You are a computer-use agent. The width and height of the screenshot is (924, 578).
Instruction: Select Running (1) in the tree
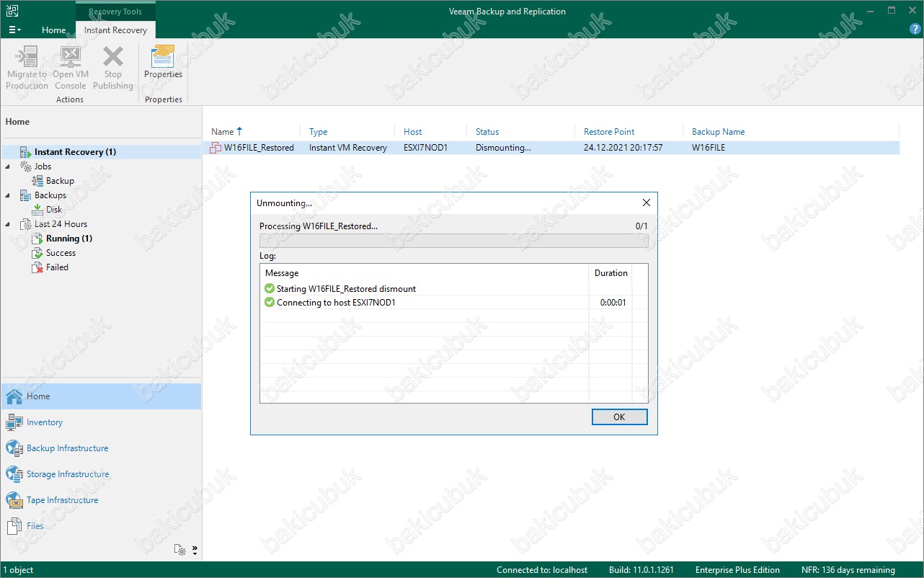[x=69, y=239]
